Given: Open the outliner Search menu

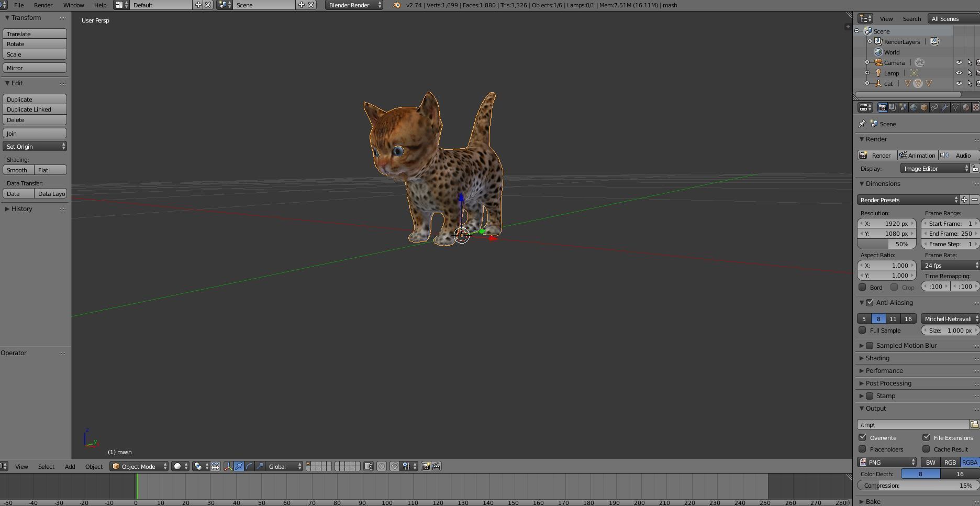Looking at the screenshot, I should pos(911,19).
